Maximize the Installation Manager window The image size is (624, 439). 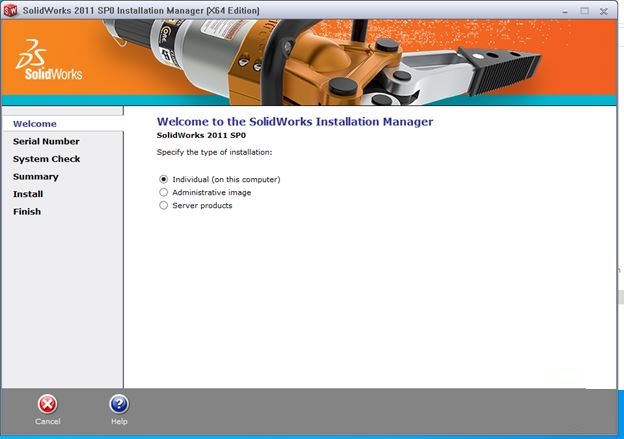(x=584, y=11)
